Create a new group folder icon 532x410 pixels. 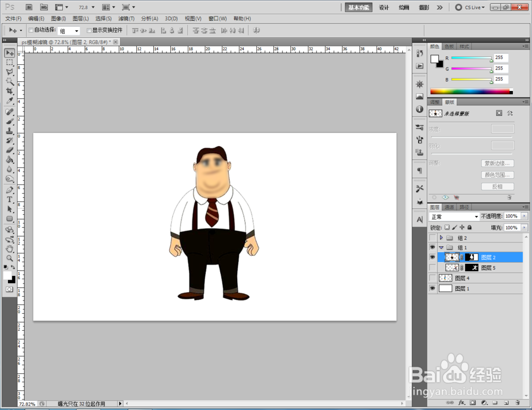click(495, 403)
